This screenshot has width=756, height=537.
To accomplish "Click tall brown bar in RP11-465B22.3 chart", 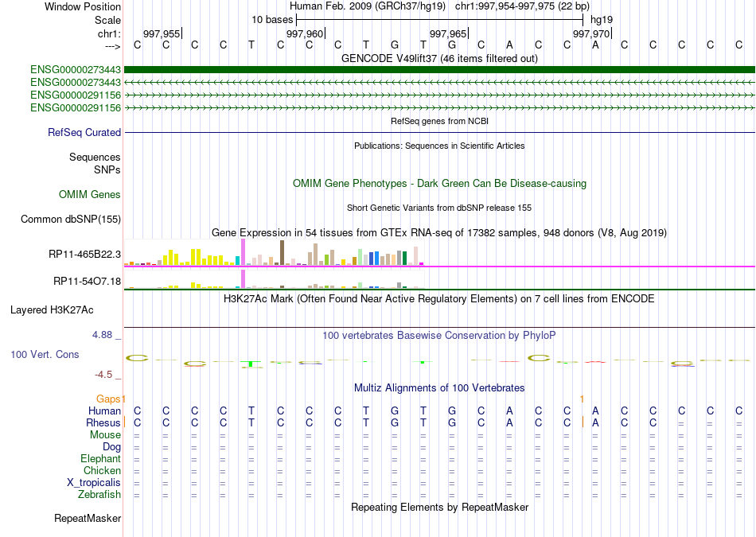I will click(x=282, y=253).
